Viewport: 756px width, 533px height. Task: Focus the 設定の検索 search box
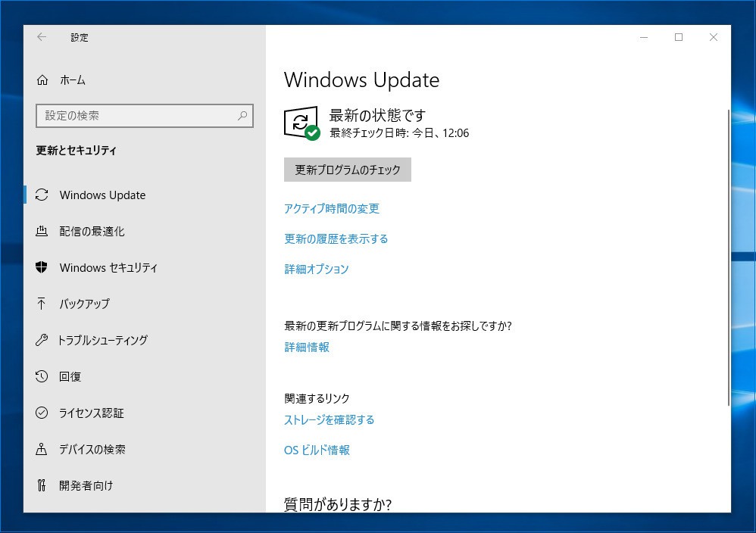145,116
